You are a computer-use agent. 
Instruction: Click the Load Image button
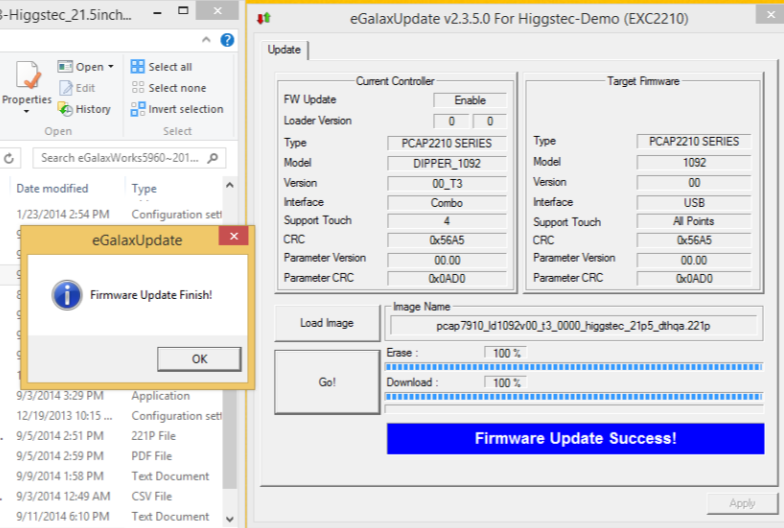326,323
